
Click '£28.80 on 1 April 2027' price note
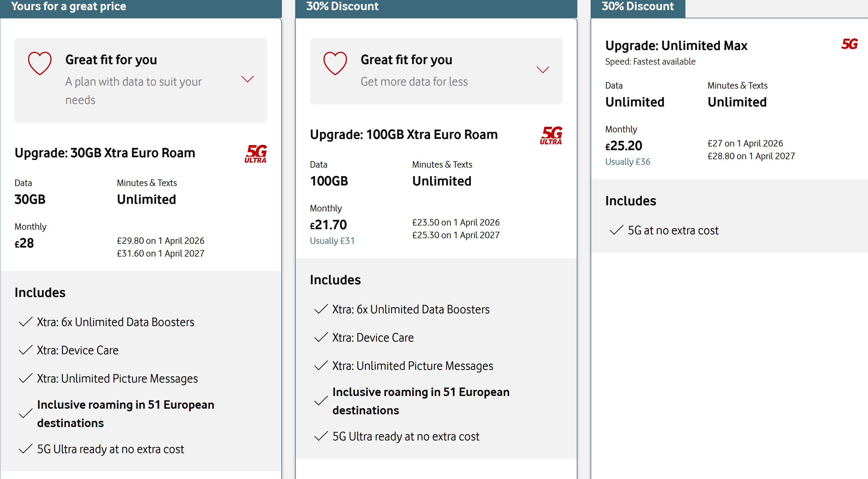[x=751, y=156]
